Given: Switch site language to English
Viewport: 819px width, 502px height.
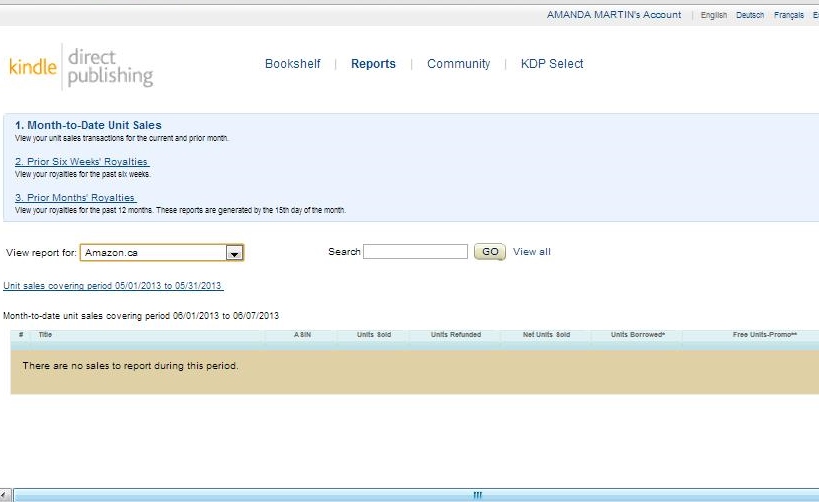Looking at the screenshot, I should tap(714, 15).
